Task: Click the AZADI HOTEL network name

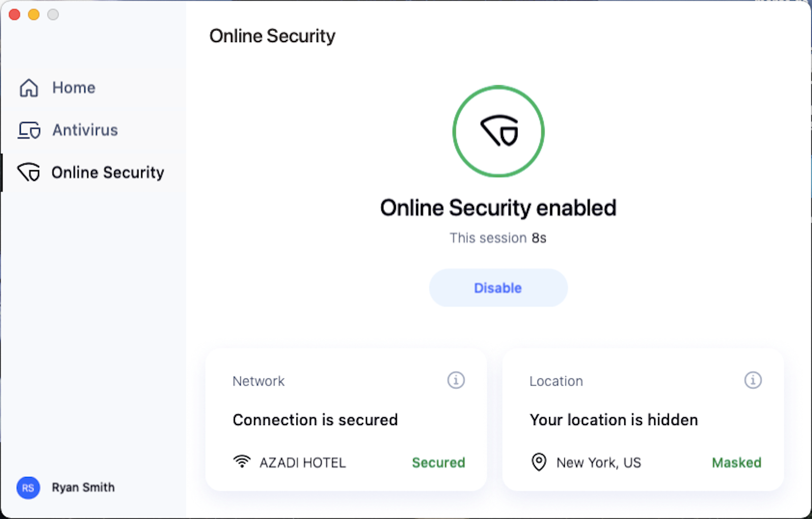Action: 302,463
